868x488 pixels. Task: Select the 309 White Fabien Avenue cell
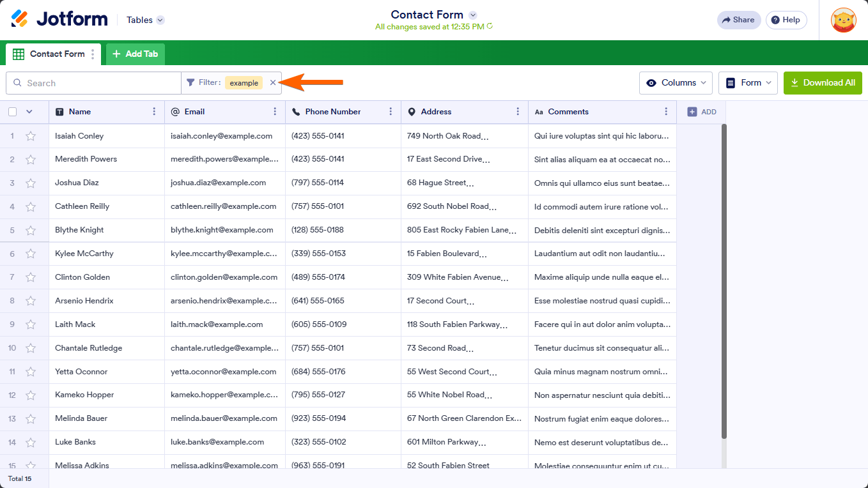[465, 278]
